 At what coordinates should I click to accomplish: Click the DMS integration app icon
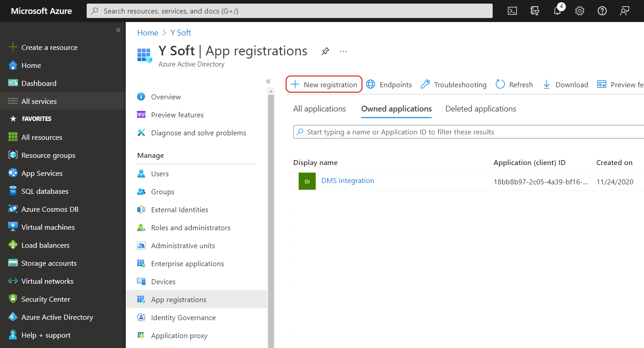click(x=307, y=181)
